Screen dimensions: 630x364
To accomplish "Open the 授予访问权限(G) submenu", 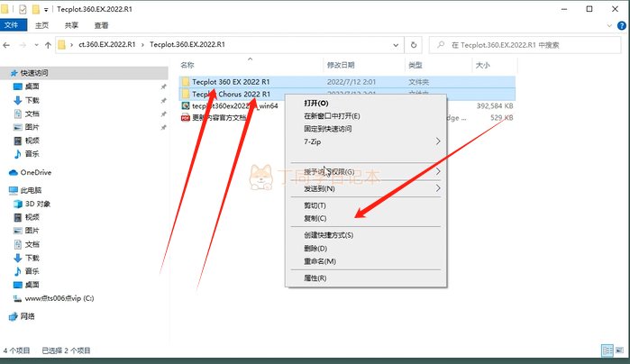I will [x=366, y=172].
